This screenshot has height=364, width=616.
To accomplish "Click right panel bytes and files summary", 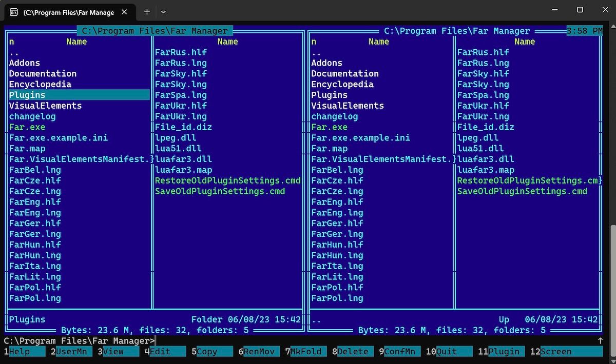I will 452,330.
